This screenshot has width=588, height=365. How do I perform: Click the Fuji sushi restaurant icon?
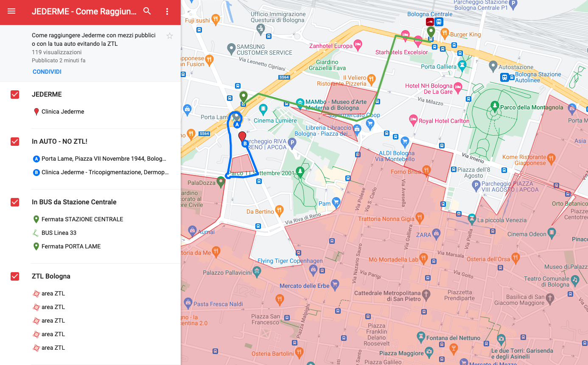tap(216, 18)
